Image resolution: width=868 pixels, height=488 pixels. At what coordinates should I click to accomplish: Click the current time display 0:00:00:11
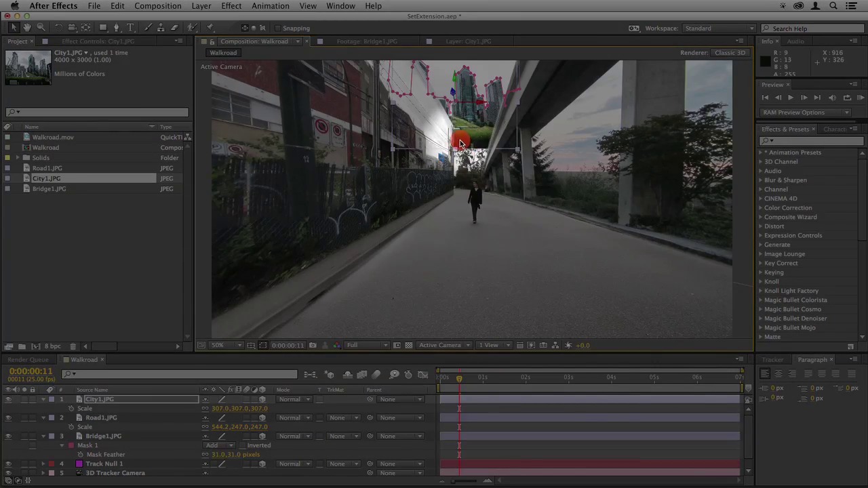pos(31,372)
